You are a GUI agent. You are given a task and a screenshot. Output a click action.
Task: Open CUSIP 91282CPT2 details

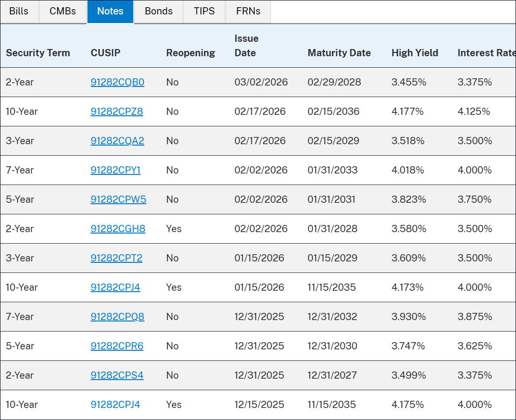[x=116, y=258]
